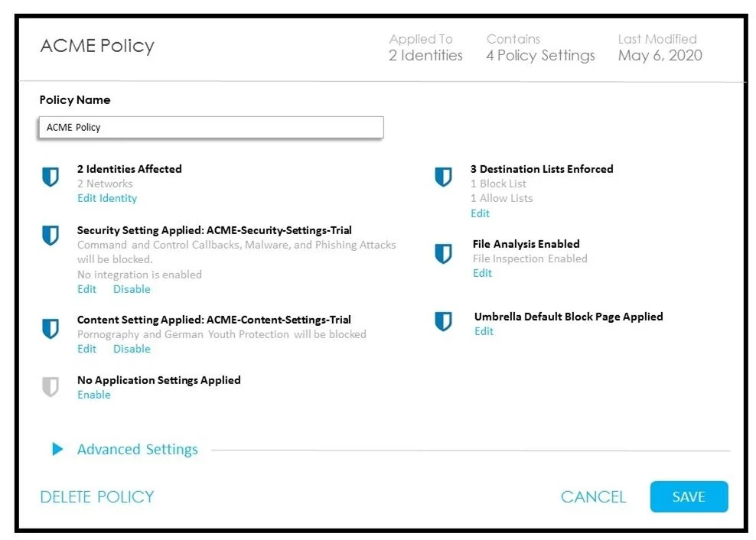Image resolution: width=756 pixels, height=540 pixels.
Task: Enable application settings for this policy
Action: 94,395
